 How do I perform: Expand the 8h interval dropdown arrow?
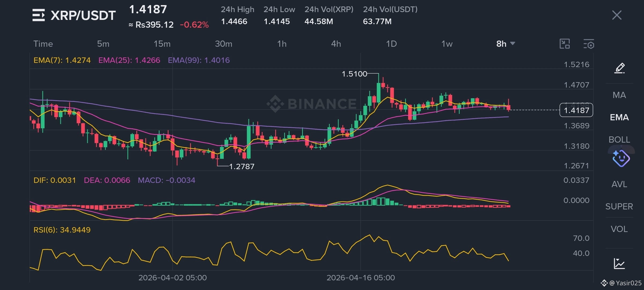tap(513, 44)
